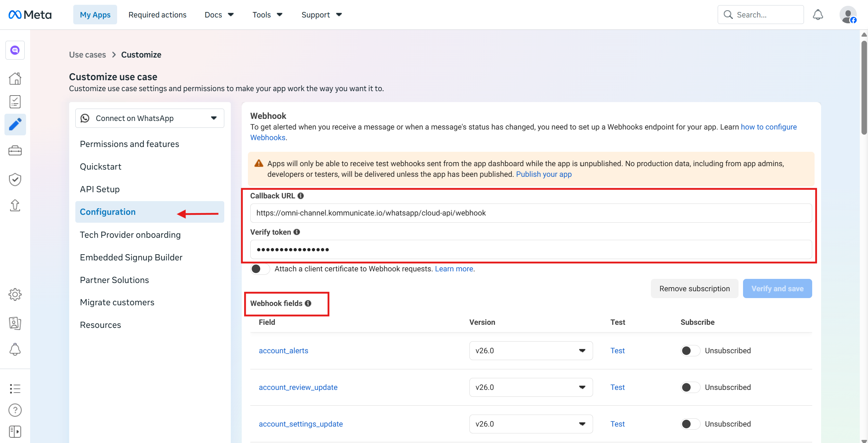Open the account_settings_update field link
Screen dimensions: 868x443
tap(301, 424)
